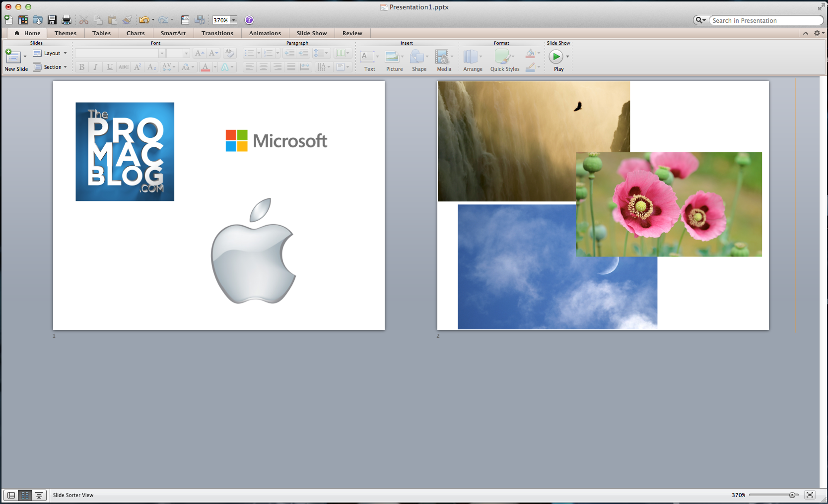Open the Slide Show ribbon tab
The height and width of the screenshot is (504, 828).
pos(312,33)
